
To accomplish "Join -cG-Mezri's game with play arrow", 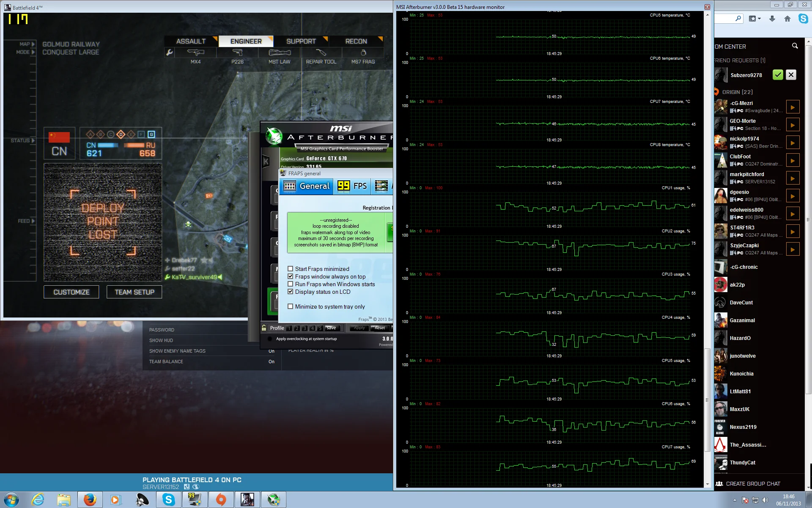I will click(x=793, y=107).
